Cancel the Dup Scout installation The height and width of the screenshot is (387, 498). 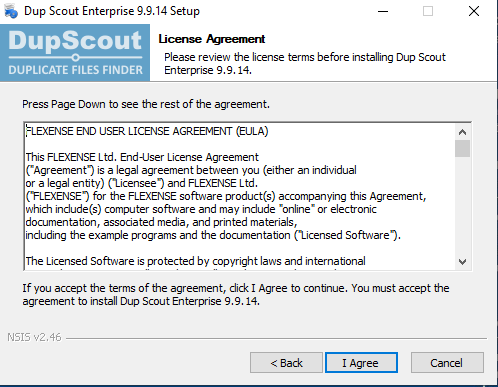(x=447, y=363)
